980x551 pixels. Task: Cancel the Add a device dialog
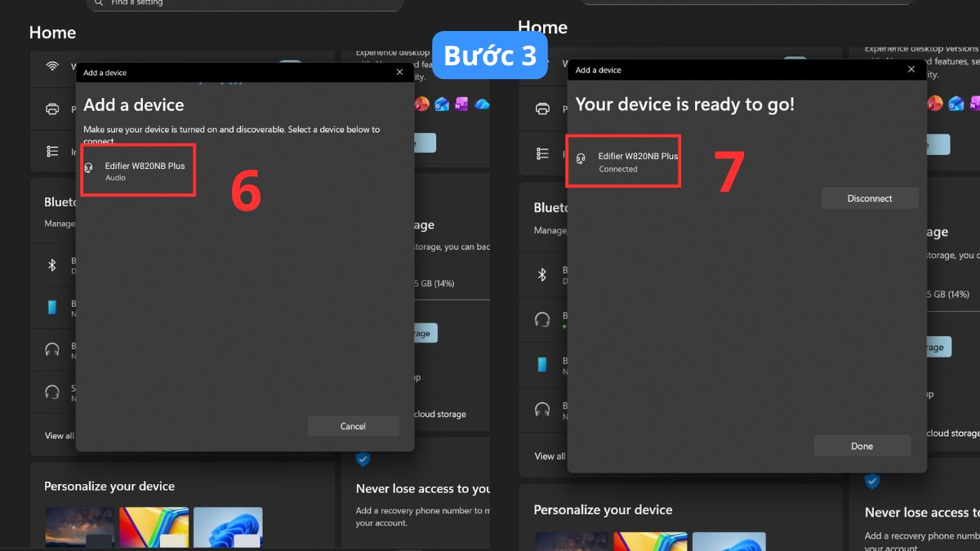(353, 426)
